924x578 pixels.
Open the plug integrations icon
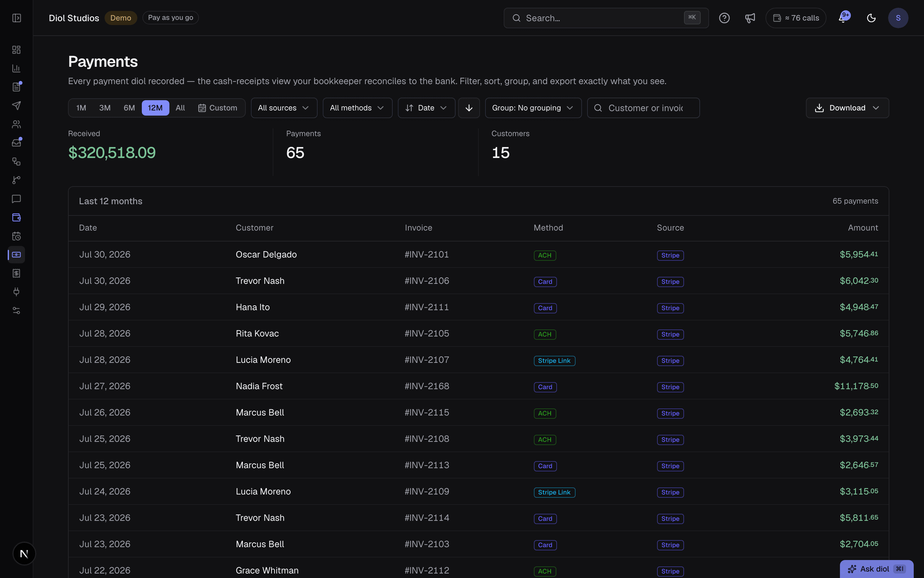pyautogui.click(x=16, y=292)
